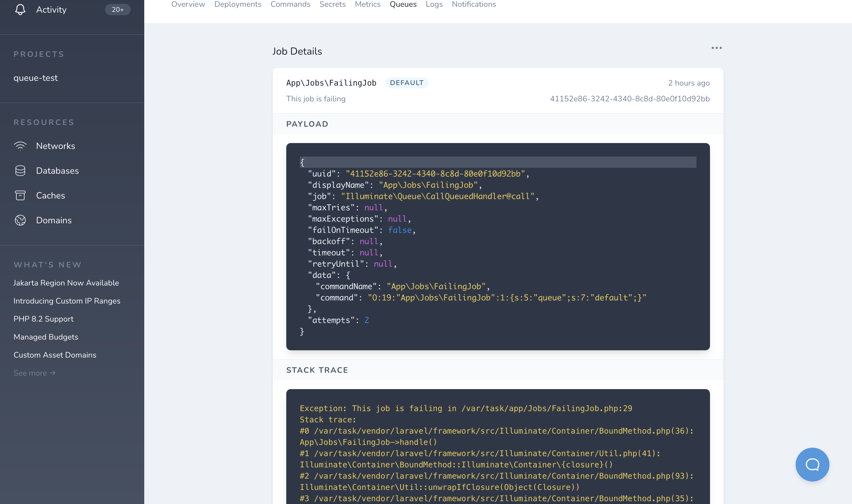Click the Activity bell icon
The width and height of the screenshot is (852, 504).
(x=20, y=10)
